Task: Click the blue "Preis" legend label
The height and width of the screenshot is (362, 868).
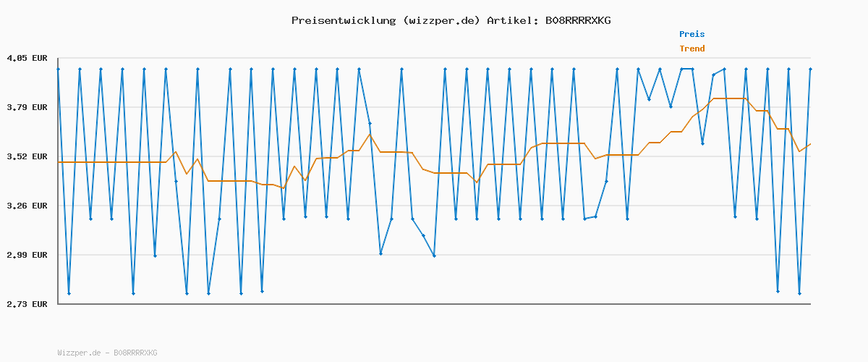Action: click(692, 34)
